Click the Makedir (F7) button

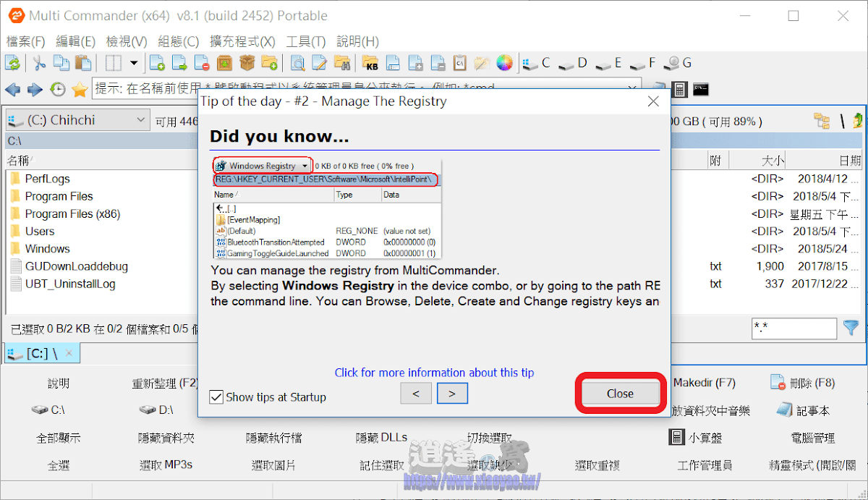tap(704, 382)
